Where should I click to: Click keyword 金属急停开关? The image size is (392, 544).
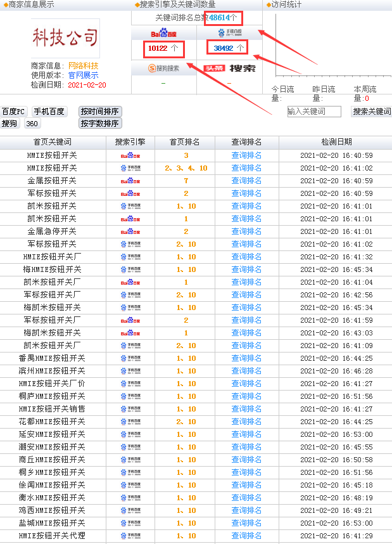point(52,231)
